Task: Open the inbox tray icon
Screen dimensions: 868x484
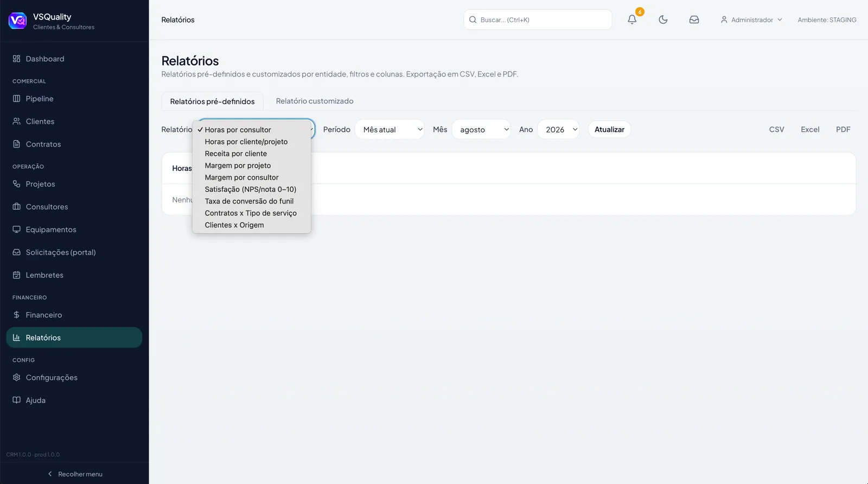Action: (x=694, y=20)
